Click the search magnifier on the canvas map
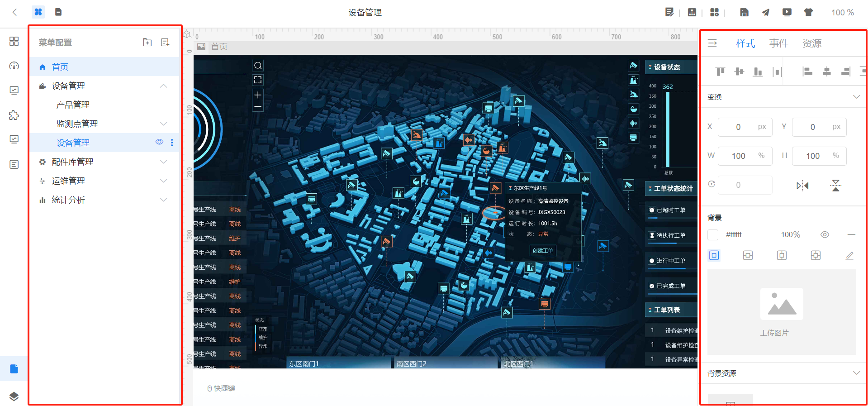The height and width of the screenshot is (406, 868). pos(258,66)
